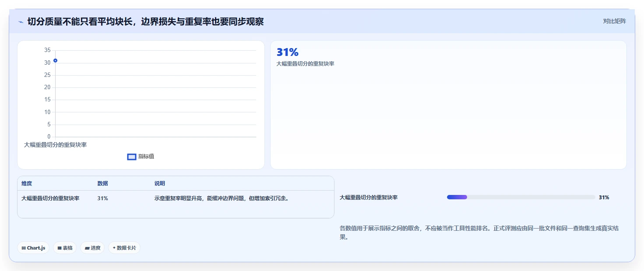The height and width of the screenshot is (271, 644).
Task: Click the 表格 tag chip
Action: click(x=65, y=248)
